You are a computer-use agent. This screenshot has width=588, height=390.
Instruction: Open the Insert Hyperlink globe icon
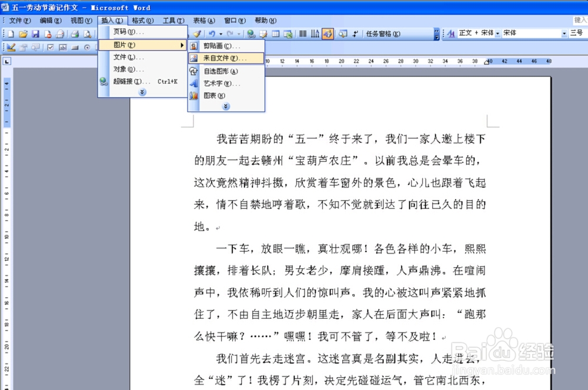tap(251, 34)
